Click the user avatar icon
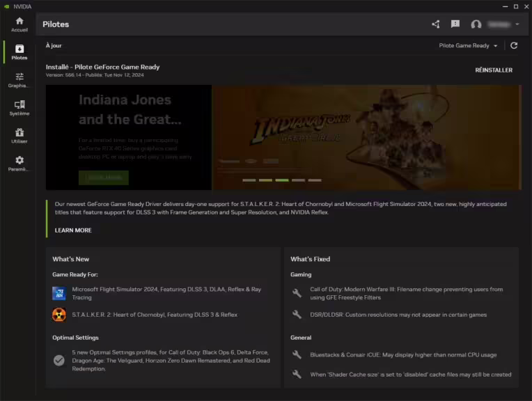 [x=476, y=24]
